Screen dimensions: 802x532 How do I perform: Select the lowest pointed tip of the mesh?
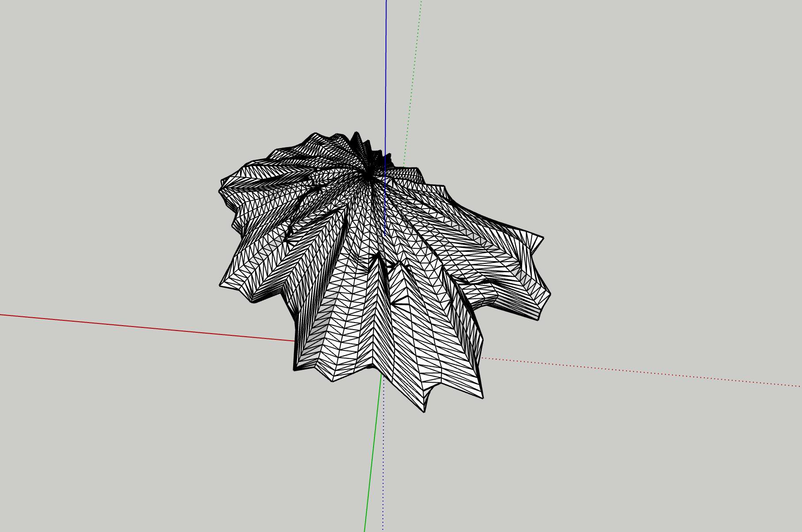[424, 411]
